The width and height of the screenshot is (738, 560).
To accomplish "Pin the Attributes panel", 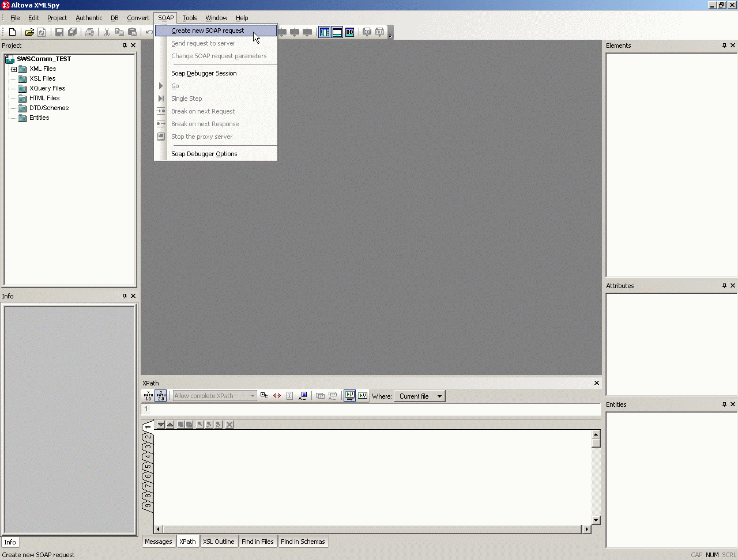I will pyautogui.click(x=724, y=286).
